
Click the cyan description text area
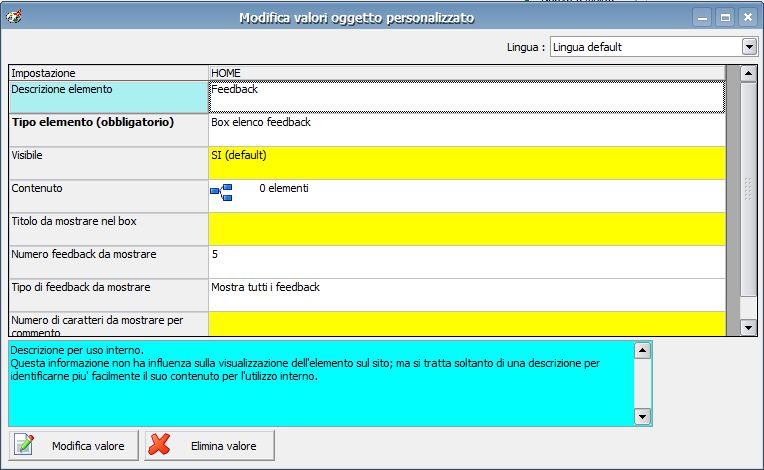point(322,383)
